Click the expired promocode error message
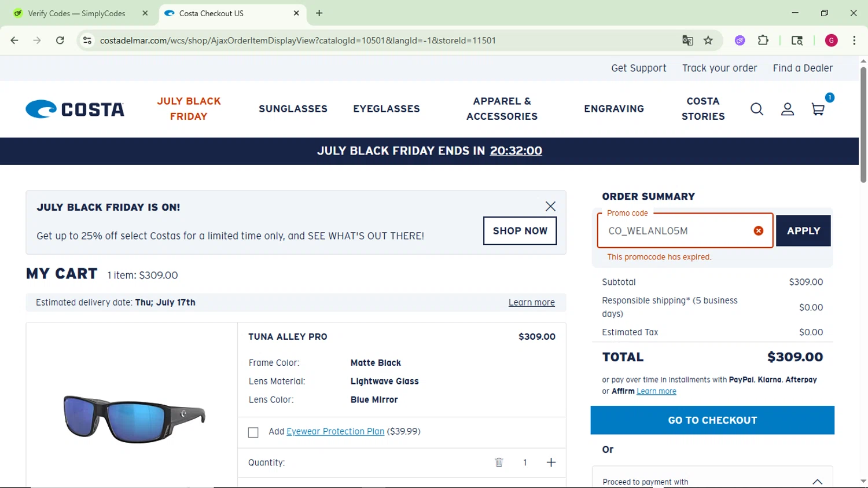 [659, 257]
